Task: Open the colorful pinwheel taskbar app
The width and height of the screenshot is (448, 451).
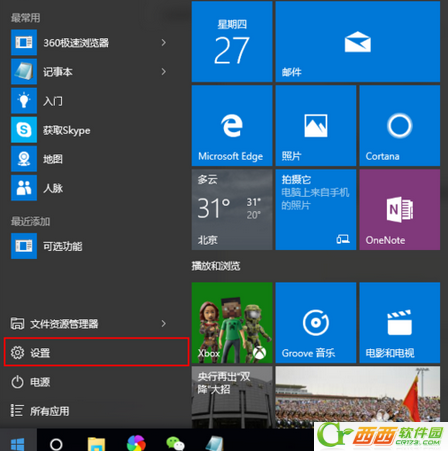Action: [x=136, y=444]
